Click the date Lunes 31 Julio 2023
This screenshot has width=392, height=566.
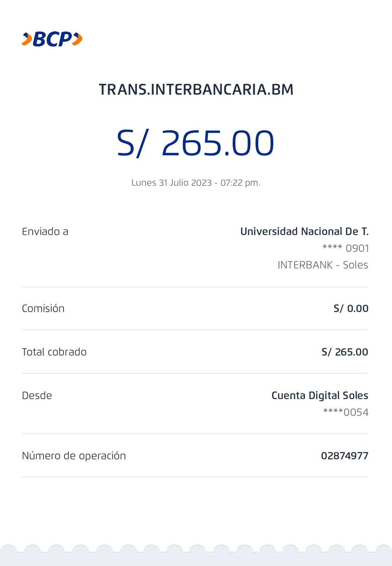(x=171, y=182)
